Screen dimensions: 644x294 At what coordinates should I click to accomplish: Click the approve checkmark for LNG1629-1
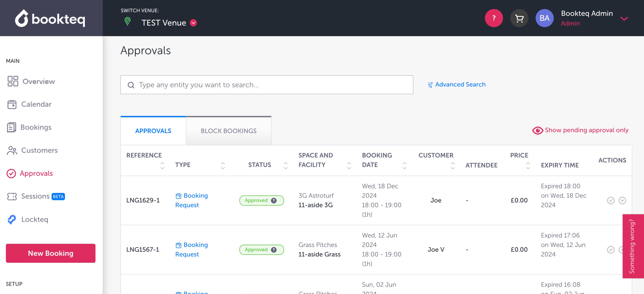click(x=610, y=200)
